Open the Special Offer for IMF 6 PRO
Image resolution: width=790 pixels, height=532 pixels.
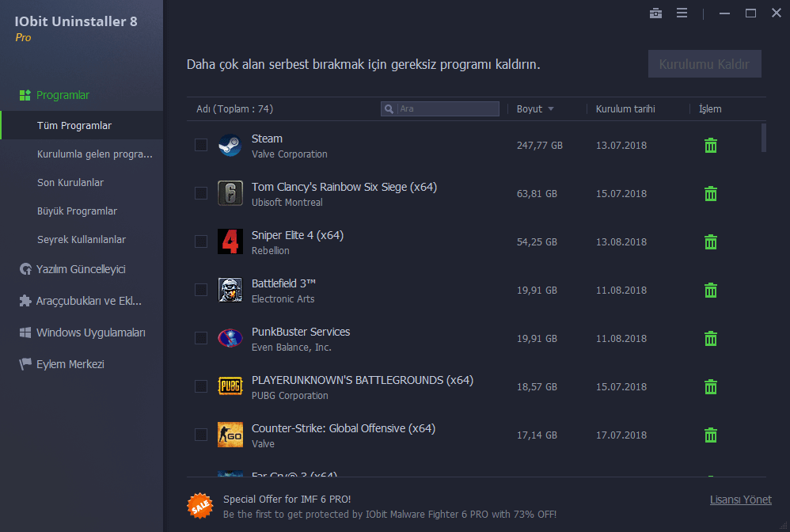coord(287,500)
